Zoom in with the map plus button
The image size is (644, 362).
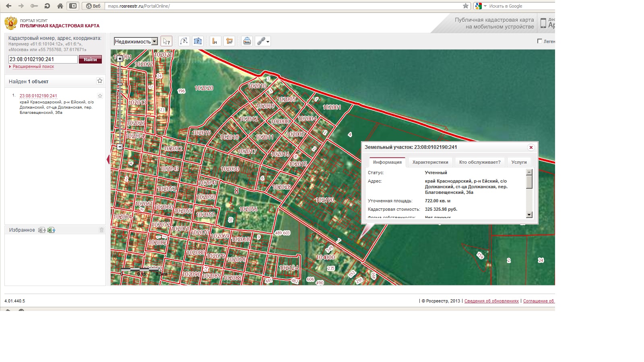click(x=120, y=59)
